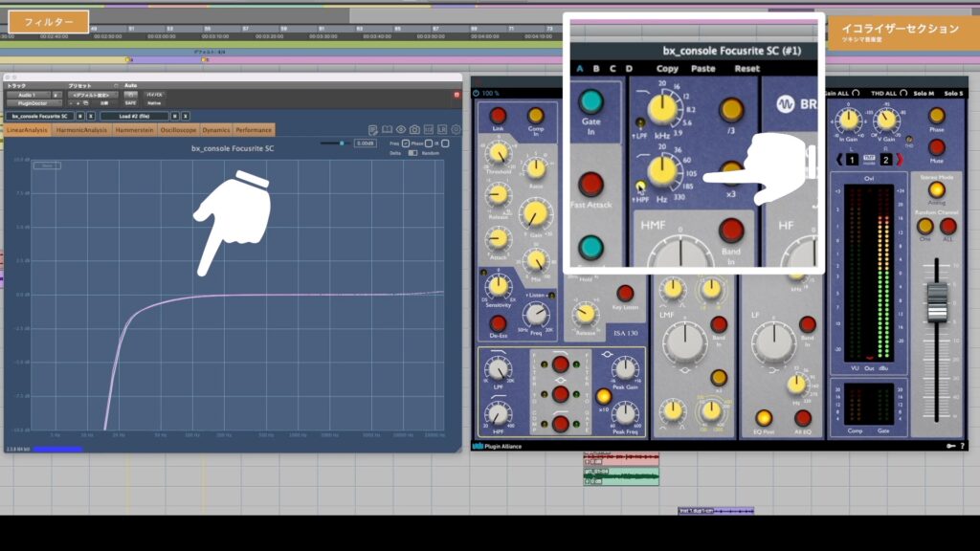Click Solo M in bx_console top bar
The height and width of the screenshot is (551, 980).
point(924,93)
